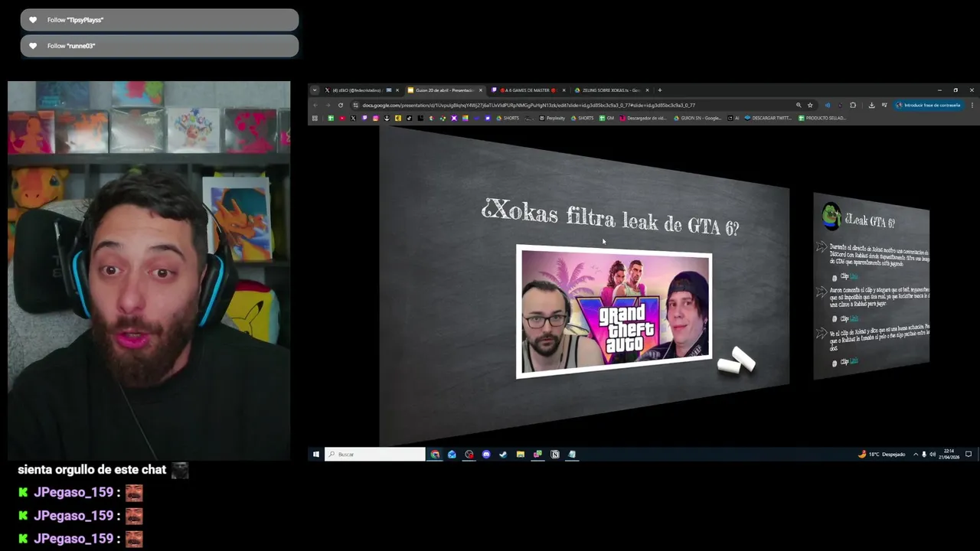
Task: Open the Descargador de vid... bookmark
Action: [x=644, y=118]
